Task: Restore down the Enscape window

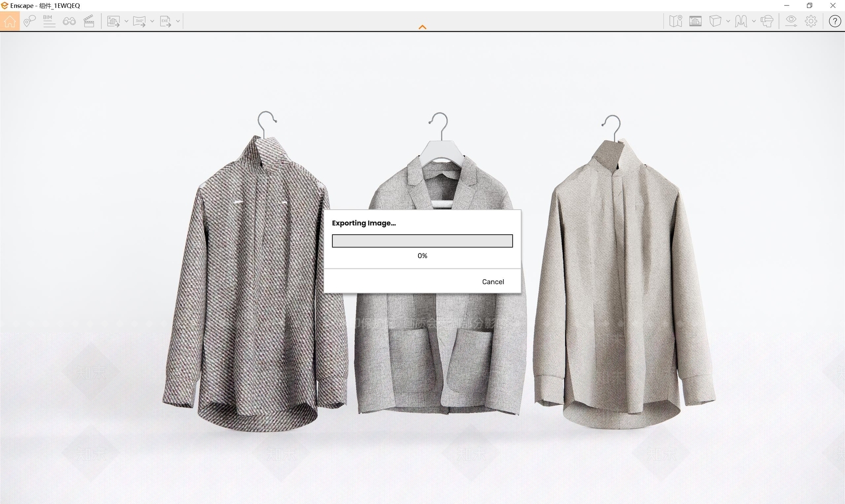Action: (x=810, y=6)
